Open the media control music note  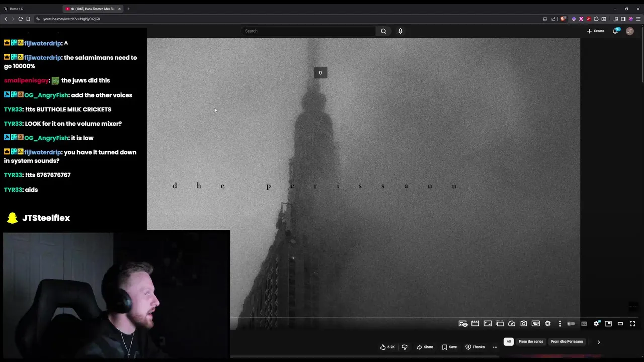(x=616, y=19)
